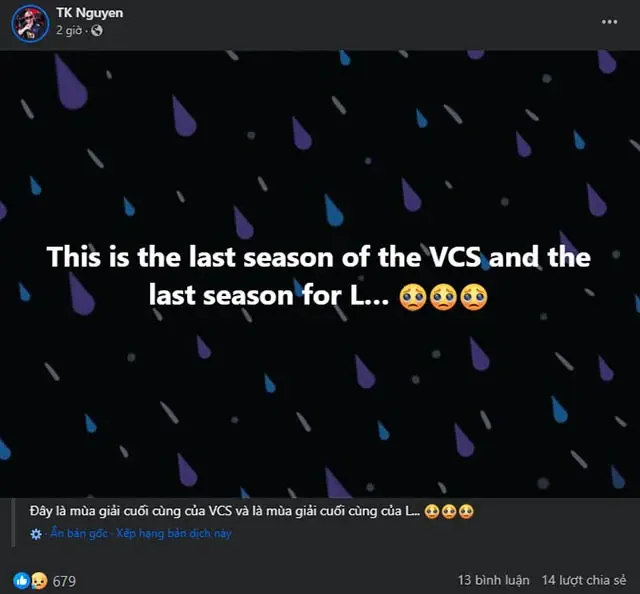The width and height of the screenshot is (640, 594).
Task: Open the three-dot post options menu
Action: tap(609, 22)
